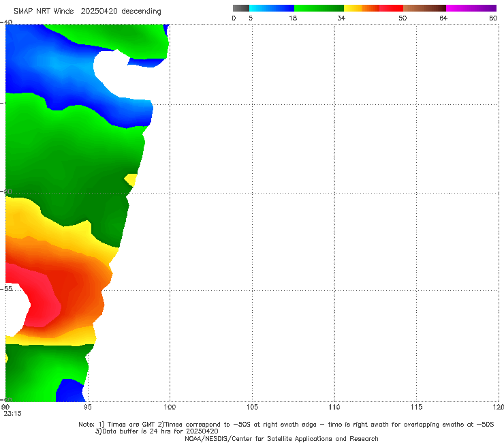Click the longitude axis label '105'

(x=252, y=407)
